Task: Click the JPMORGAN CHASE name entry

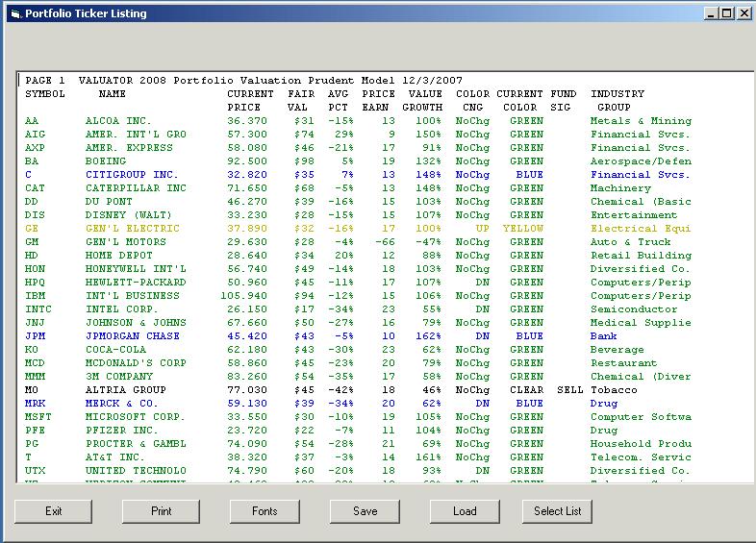Action: click(x=132, y=336)
